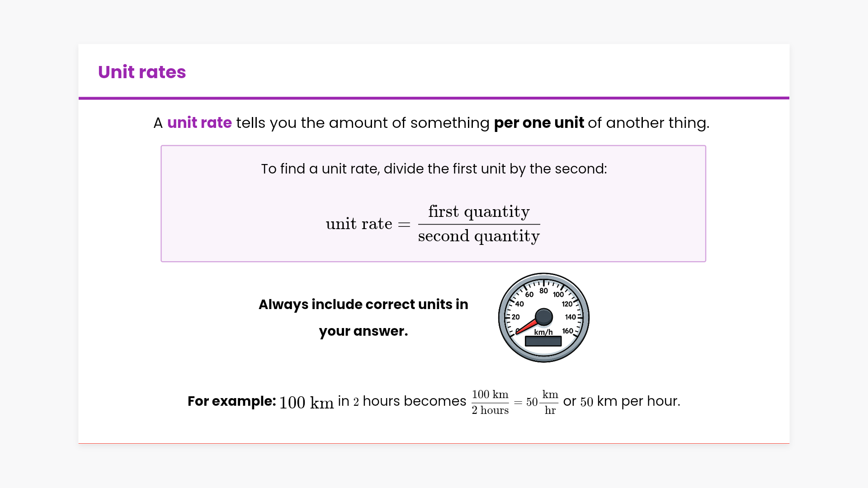Image resolution: width=868 pixels, height=488 pixels.
Task: Click the "unit rate =" part of the formula
Action: (x=368, y=224)
